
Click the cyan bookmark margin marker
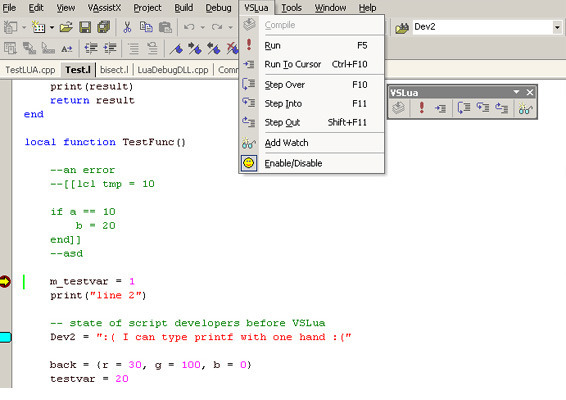pyautogui.click(x=5, y=337)
